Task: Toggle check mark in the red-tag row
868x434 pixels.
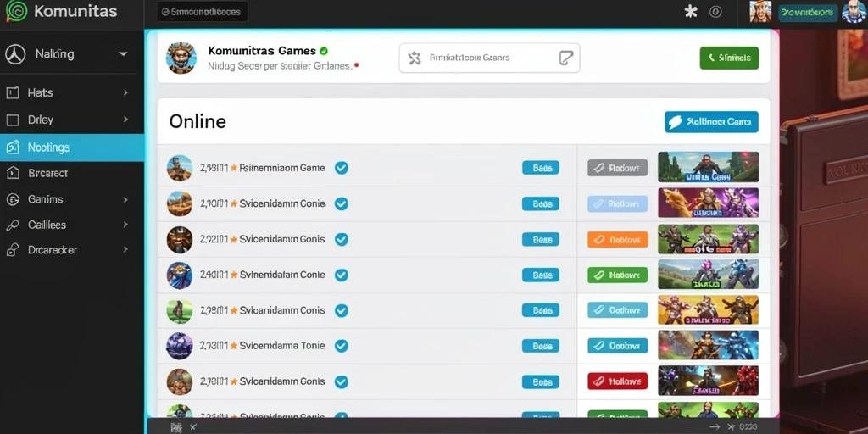Action: (342, 381)
